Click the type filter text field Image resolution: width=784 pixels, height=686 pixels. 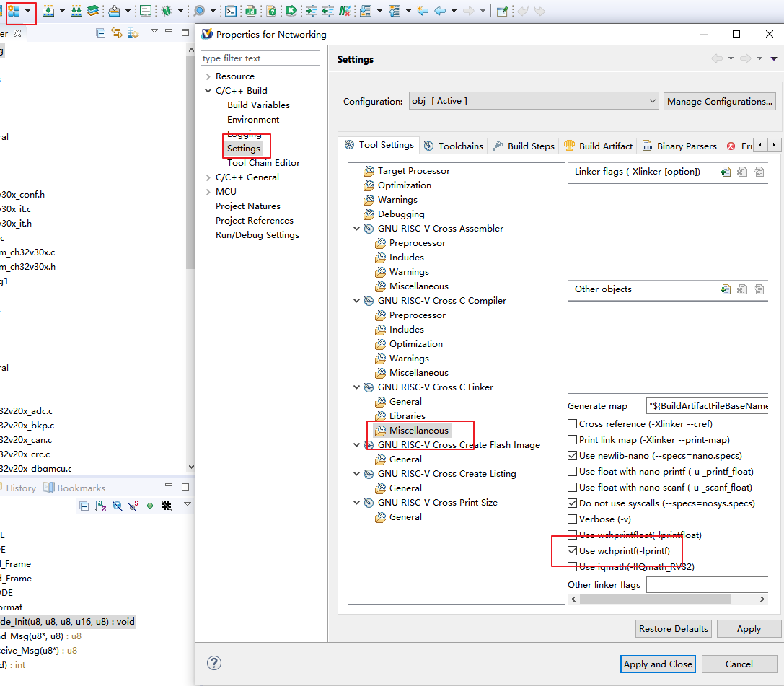[260, 58]
